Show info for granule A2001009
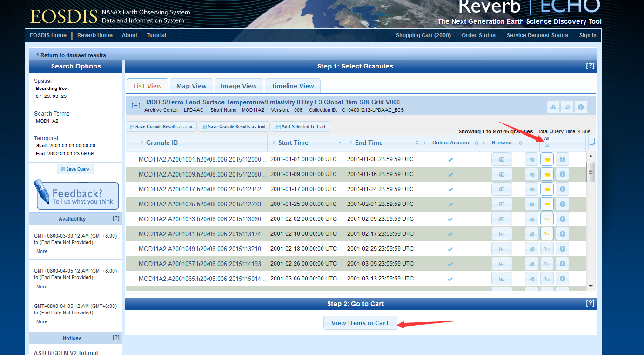This screenshot has width=644, height=355. point(562,174)
